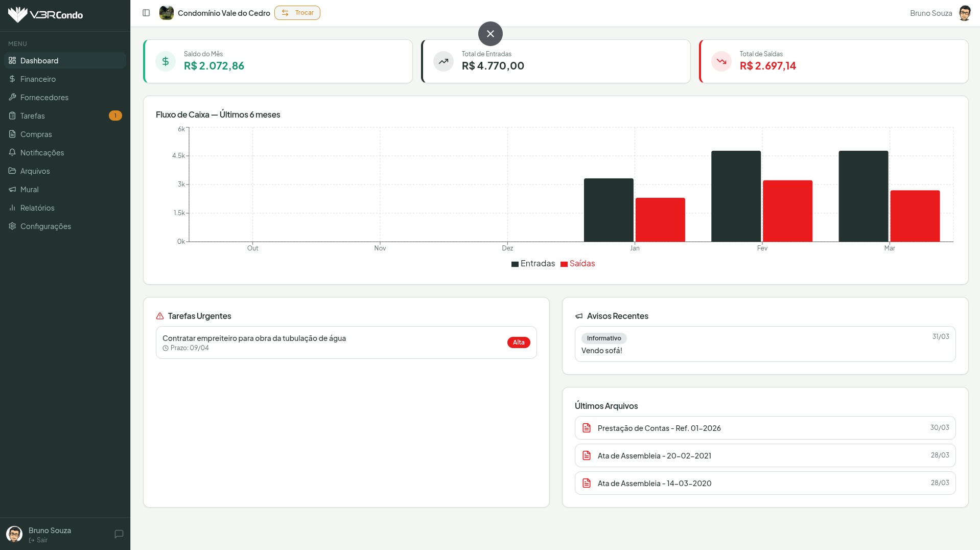Click Bruno Souza avatar in top-right corner
980x550 pixels.
(964, 13)
